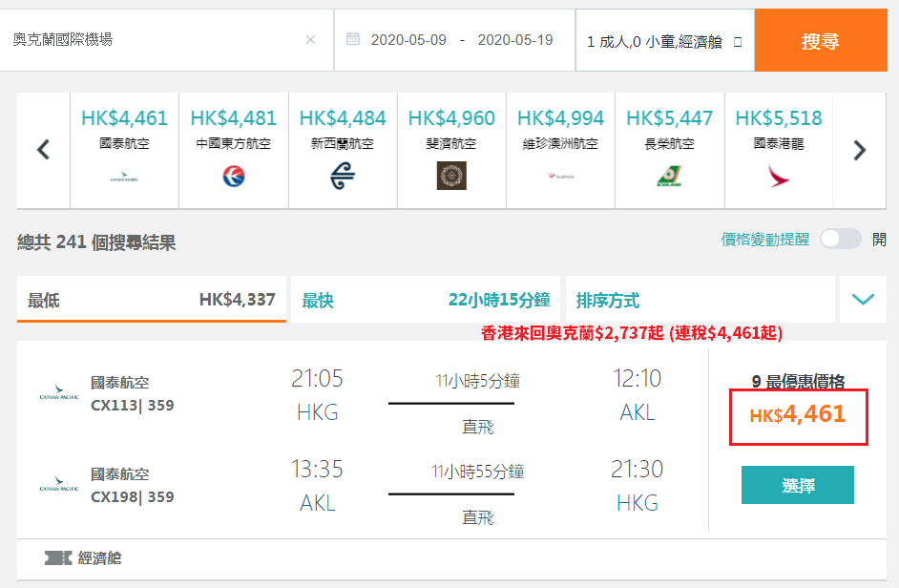
Task: Toggle the 價格變動提醒 price alert switch
Action: tap(841, 239)
